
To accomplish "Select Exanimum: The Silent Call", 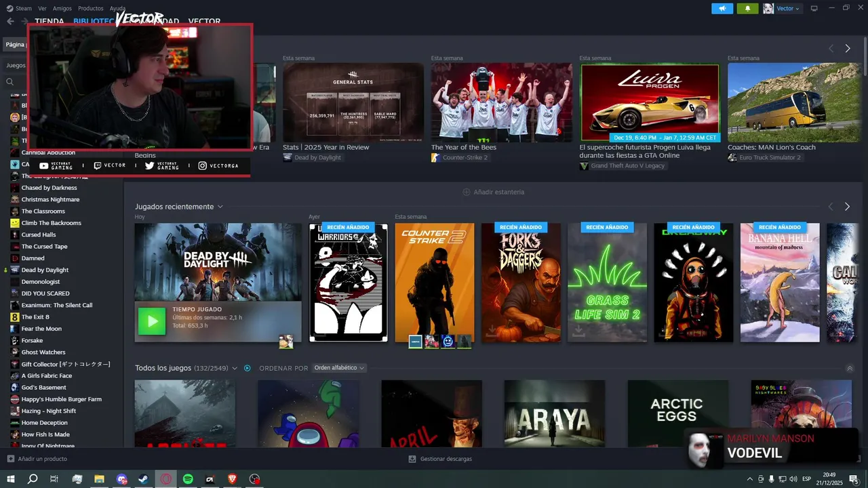I will [x=57, y=306].
